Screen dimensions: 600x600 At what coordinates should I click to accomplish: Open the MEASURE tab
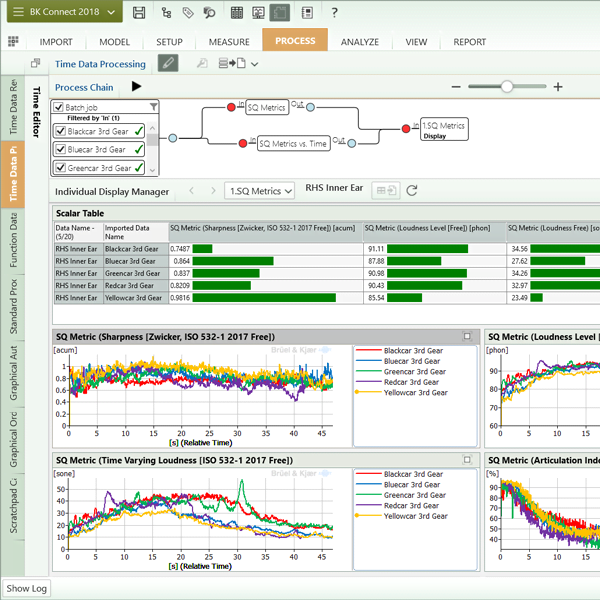(x=229, y=42)
